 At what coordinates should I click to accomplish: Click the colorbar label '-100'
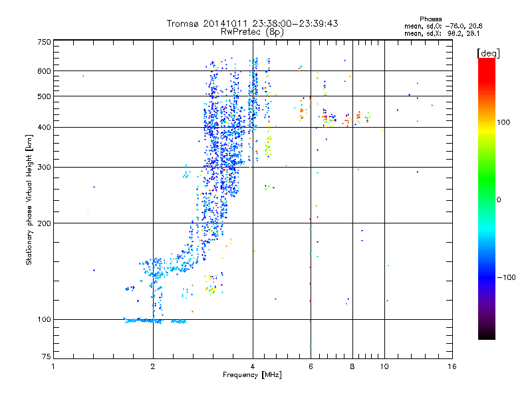click(x=507, y=277)
